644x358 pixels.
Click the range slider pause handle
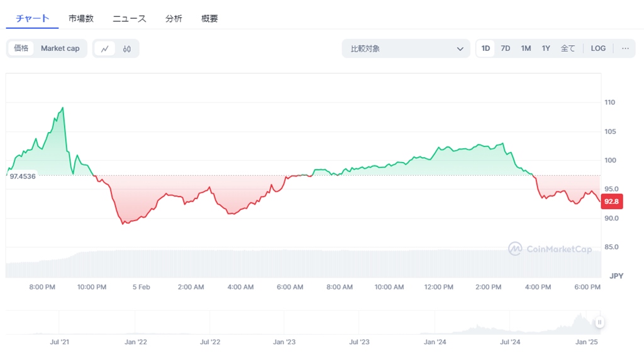point(600,322)
